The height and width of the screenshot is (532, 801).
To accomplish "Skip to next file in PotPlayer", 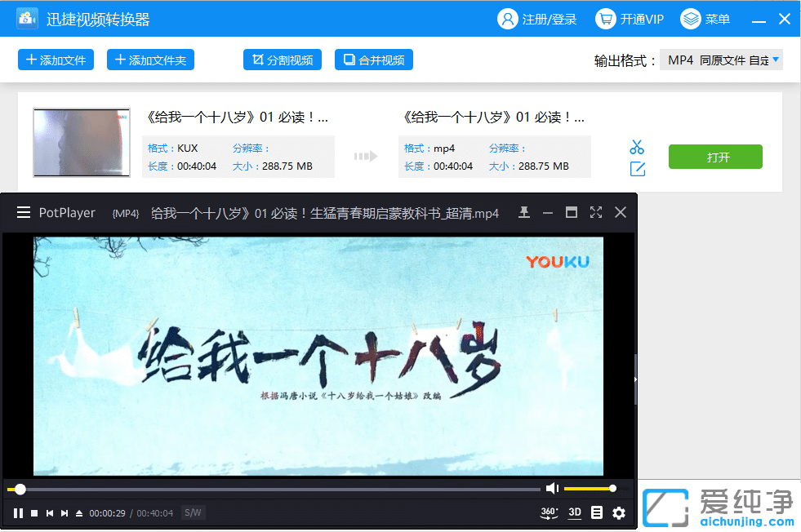I will [x=65, y=513].
